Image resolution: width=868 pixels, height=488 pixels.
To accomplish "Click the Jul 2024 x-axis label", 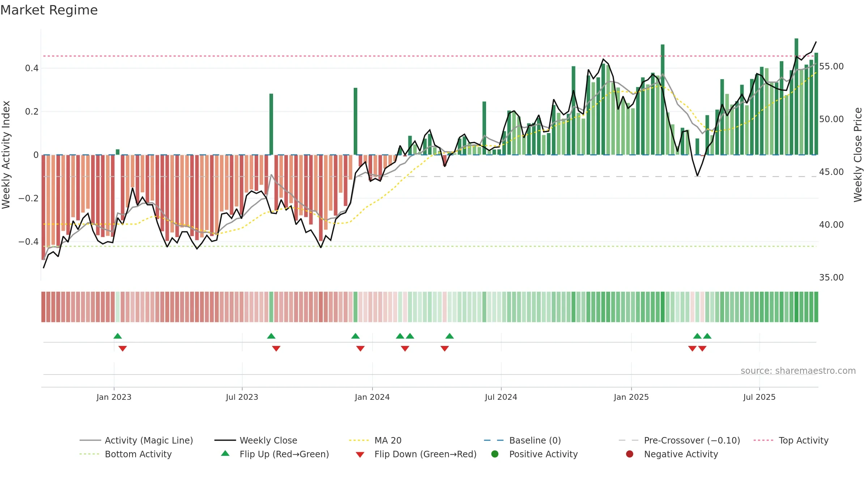I will pos(501,397).
